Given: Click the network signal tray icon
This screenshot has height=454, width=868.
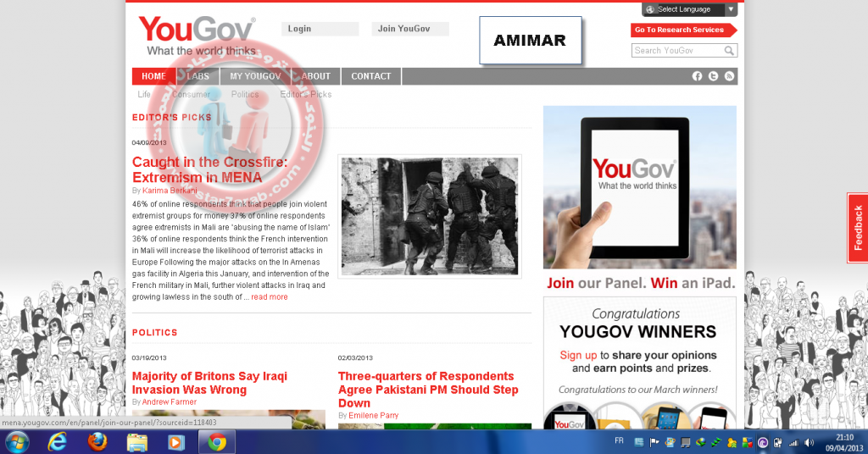Looking at the screenshot, I should (x=793, y=443).
